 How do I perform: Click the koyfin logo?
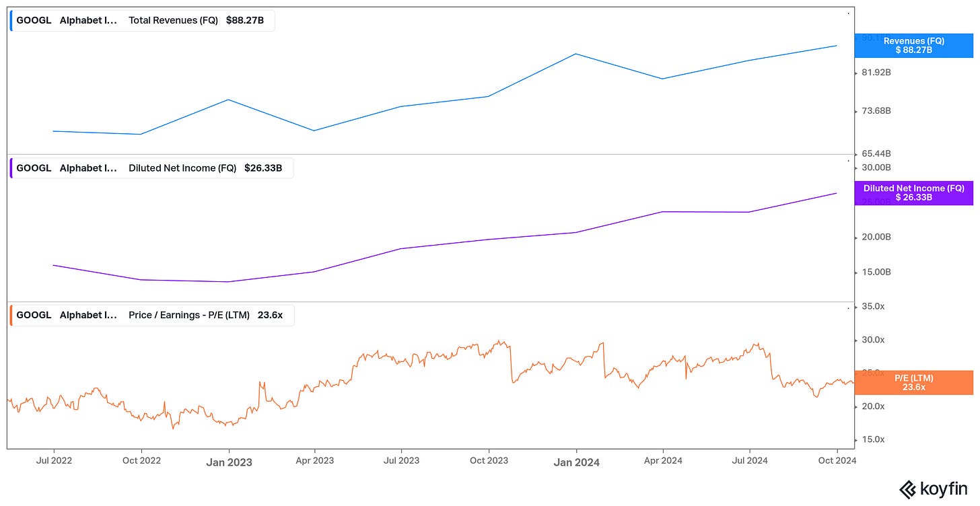point(934,489)
